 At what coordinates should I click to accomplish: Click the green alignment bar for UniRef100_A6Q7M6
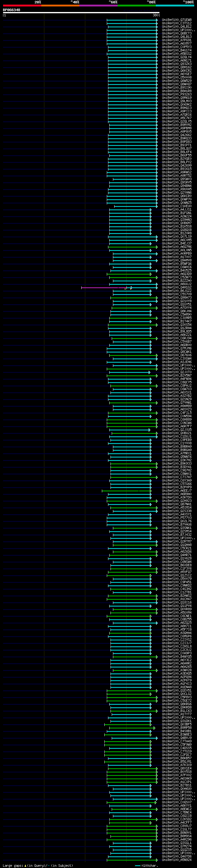pyautogui.click(x=133, y=247)
